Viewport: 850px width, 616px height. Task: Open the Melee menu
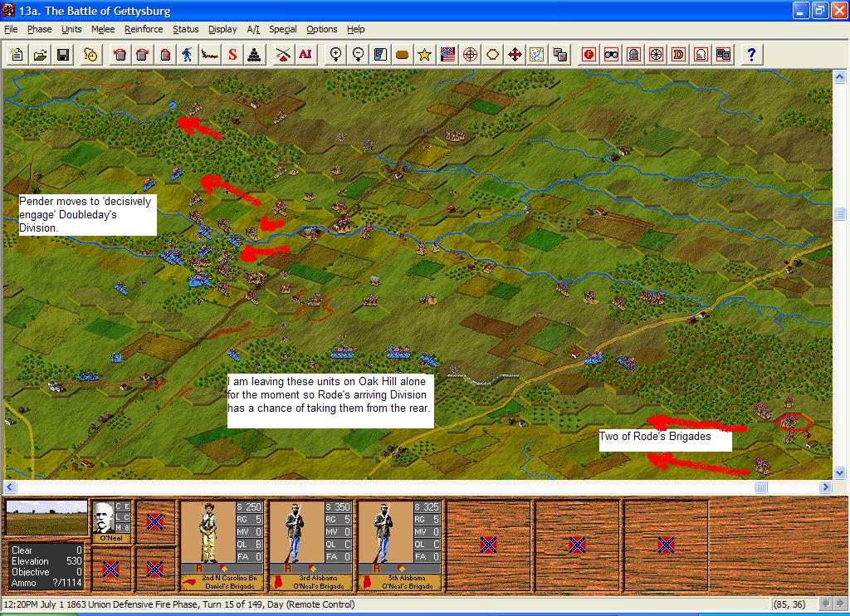pos(103,29)
